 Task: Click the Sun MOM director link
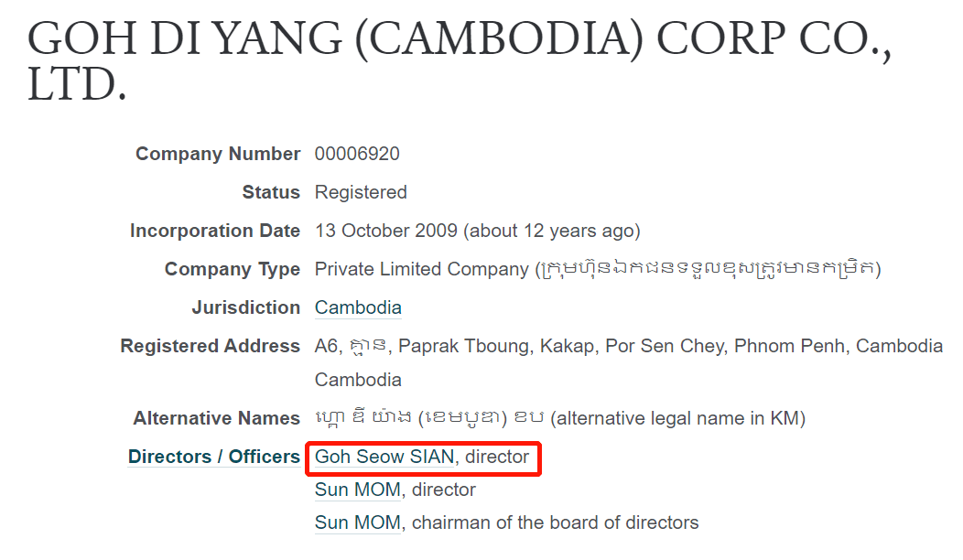point(357,490)
